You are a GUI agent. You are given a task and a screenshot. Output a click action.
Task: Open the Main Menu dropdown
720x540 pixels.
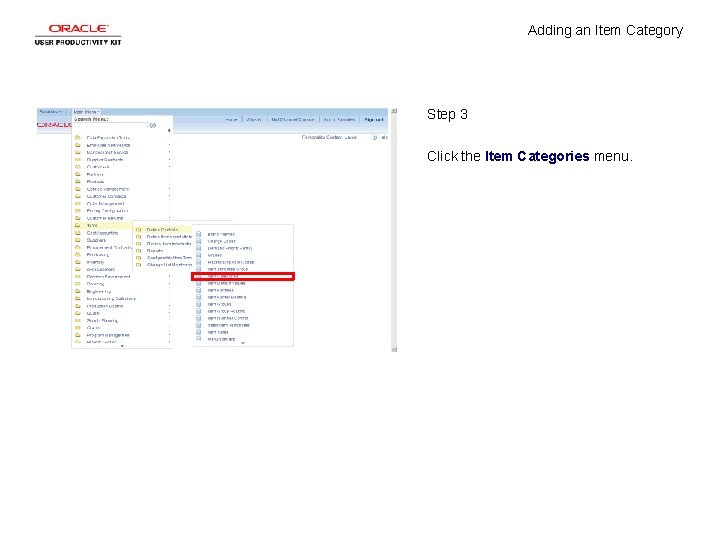tap(86, 112)
